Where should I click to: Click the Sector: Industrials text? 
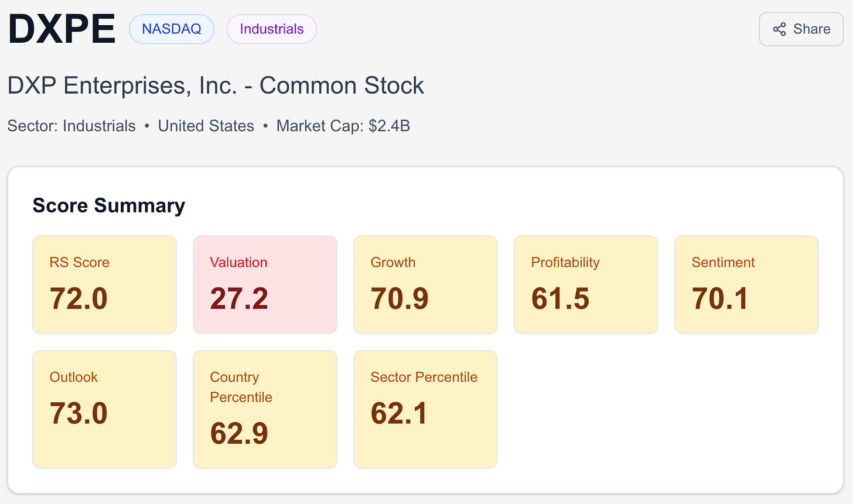click(70, 125)
